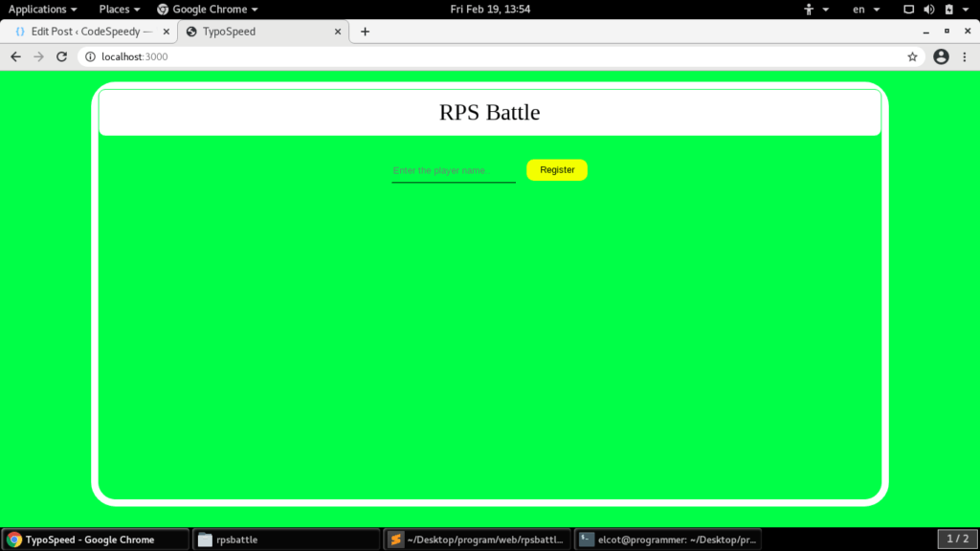Click the Register button
The width and height of the screenshot is (980, 551).
pos(556,169)
